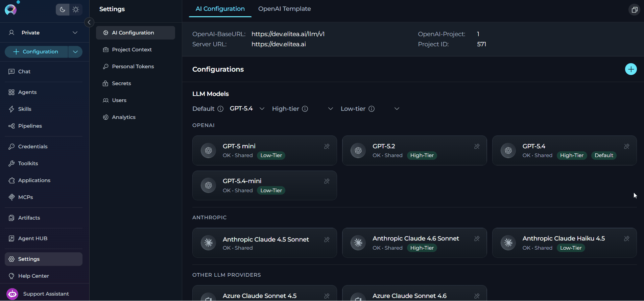Open the GPT-5.2 model card
Image resolution: width=644 pixels, height=301 pixels.
414,151
